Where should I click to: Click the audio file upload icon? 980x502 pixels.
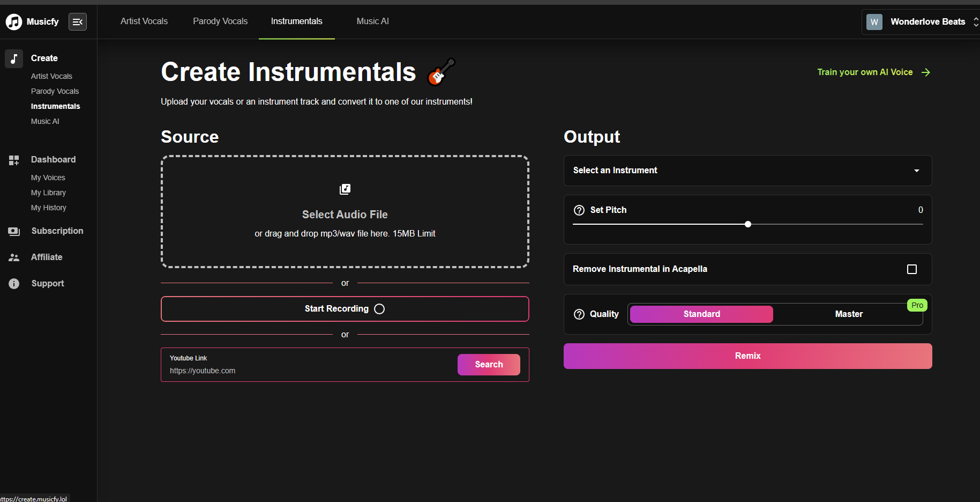[345, 189]
